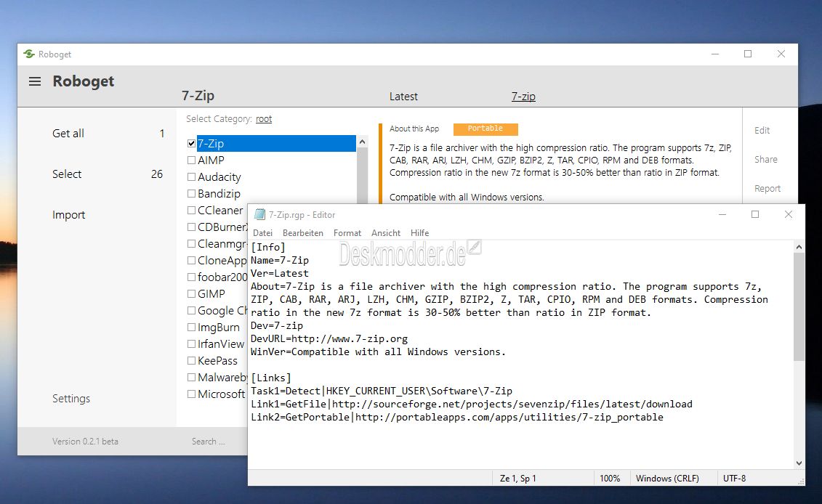Screen dimensions: 822x504
Task: Click the app list scroll up arrow
Action: coord(362,142)
